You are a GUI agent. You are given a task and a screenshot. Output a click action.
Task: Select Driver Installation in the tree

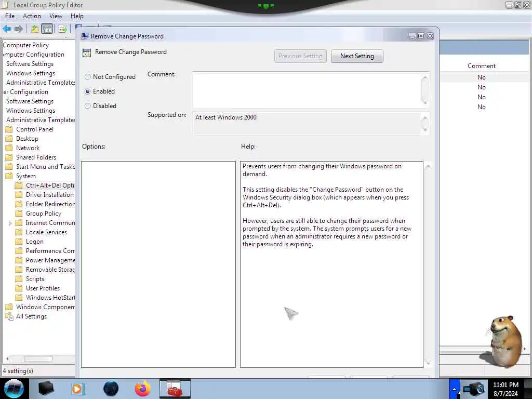tap(50, 195)
